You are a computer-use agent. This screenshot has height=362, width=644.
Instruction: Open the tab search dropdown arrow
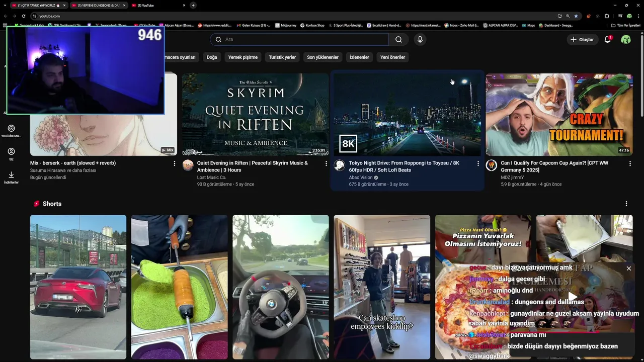5,5
